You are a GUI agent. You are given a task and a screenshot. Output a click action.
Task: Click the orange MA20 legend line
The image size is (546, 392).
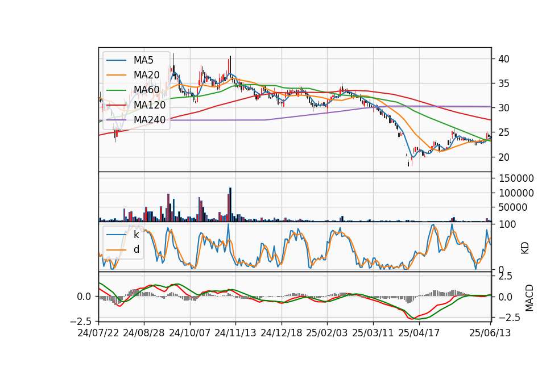(116, 75)
